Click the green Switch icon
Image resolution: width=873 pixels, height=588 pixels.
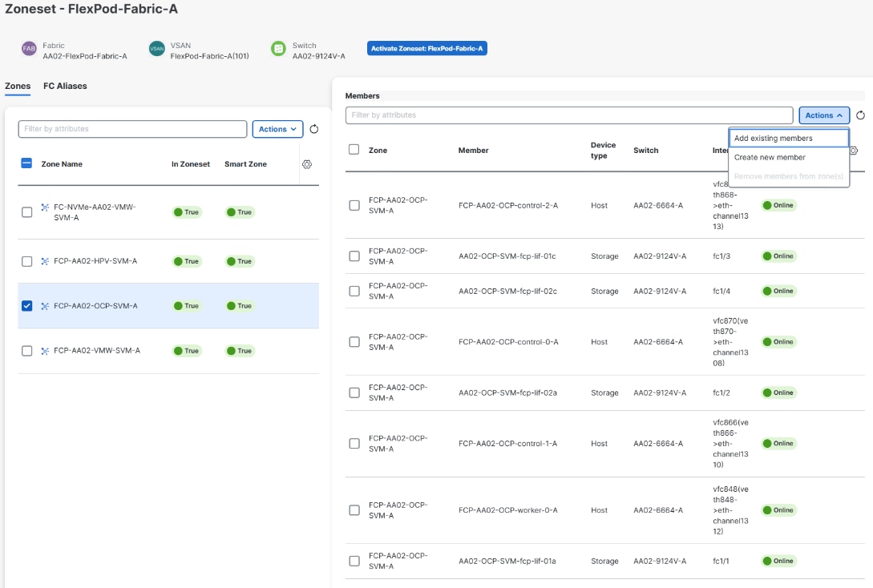click(x=278, y=48)
